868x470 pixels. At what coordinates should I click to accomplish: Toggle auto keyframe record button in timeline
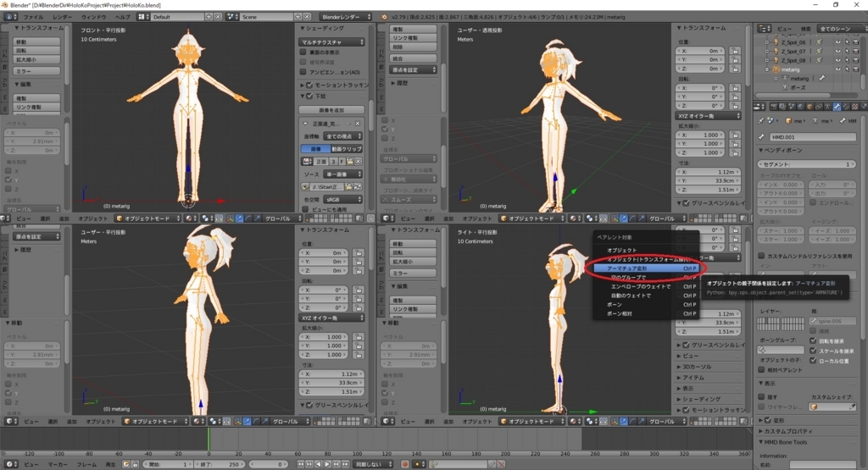[405, 464]
